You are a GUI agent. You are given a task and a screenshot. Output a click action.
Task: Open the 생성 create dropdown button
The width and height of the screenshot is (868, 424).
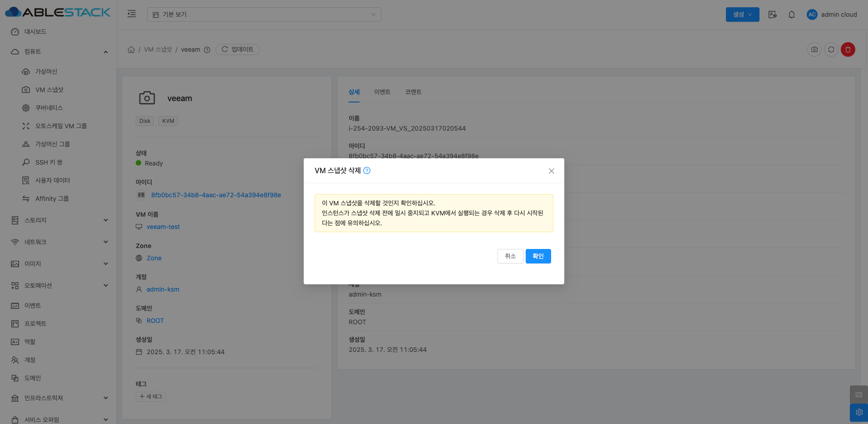coord(742,15)
